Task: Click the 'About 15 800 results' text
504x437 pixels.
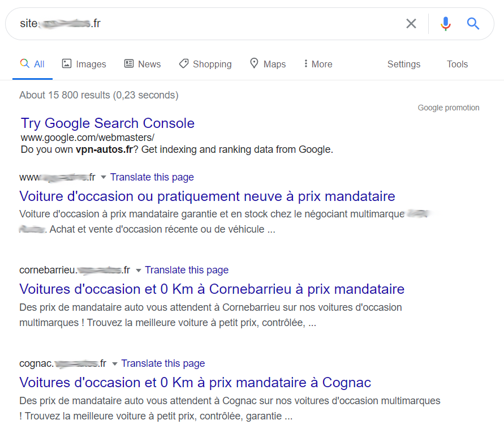Action: [98, 95]
